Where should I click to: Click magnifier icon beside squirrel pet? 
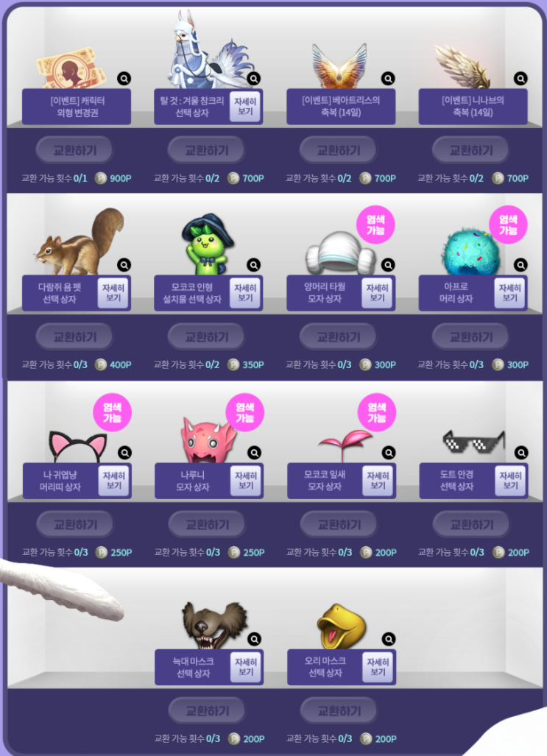pos(124,265)
